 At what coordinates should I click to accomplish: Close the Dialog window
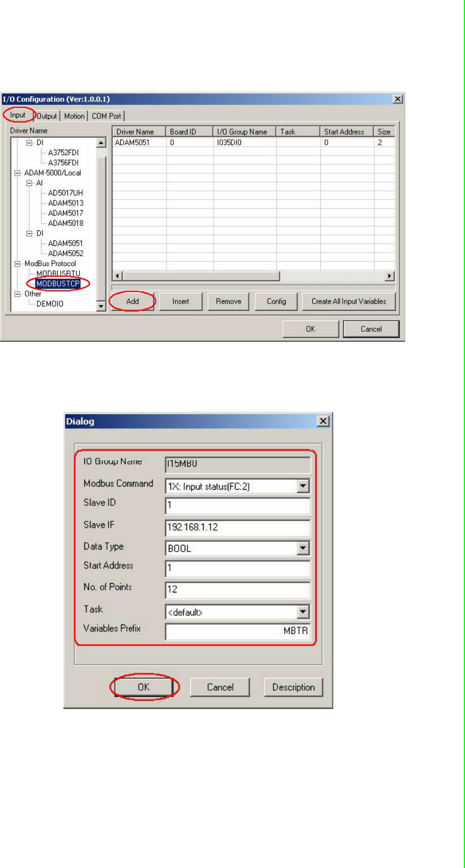point(323,421)
